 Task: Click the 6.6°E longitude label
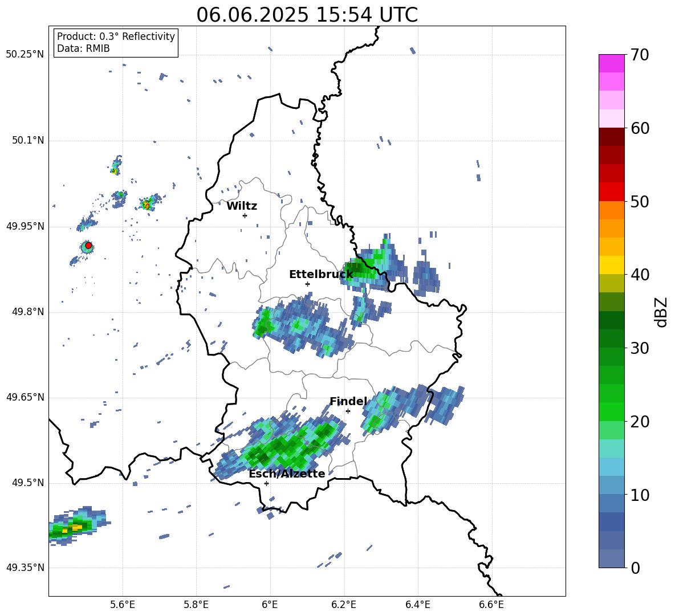(491, 605)
